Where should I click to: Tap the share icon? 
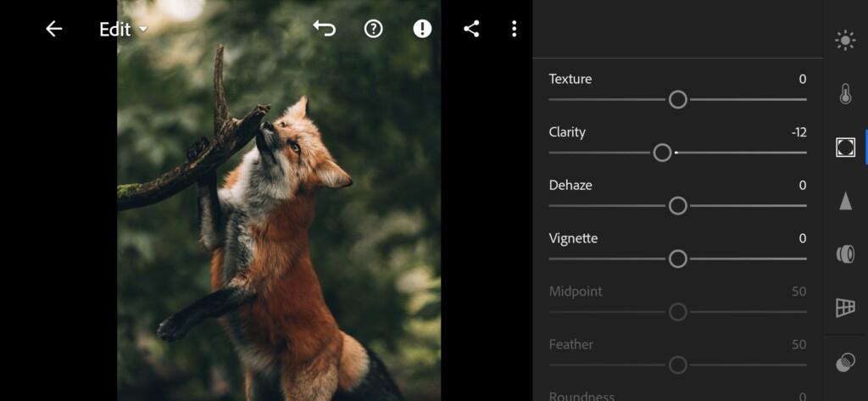tap(471, 29)
